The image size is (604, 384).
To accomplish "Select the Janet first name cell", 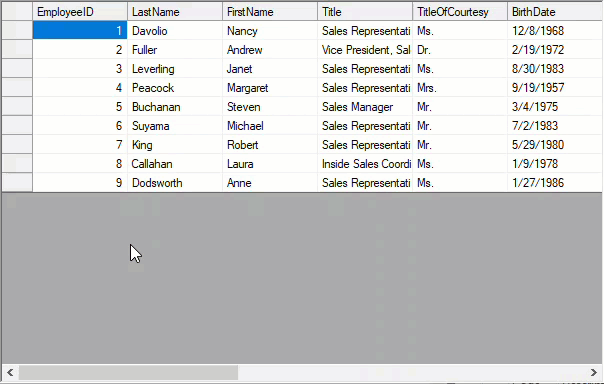I will pos(270,69).
